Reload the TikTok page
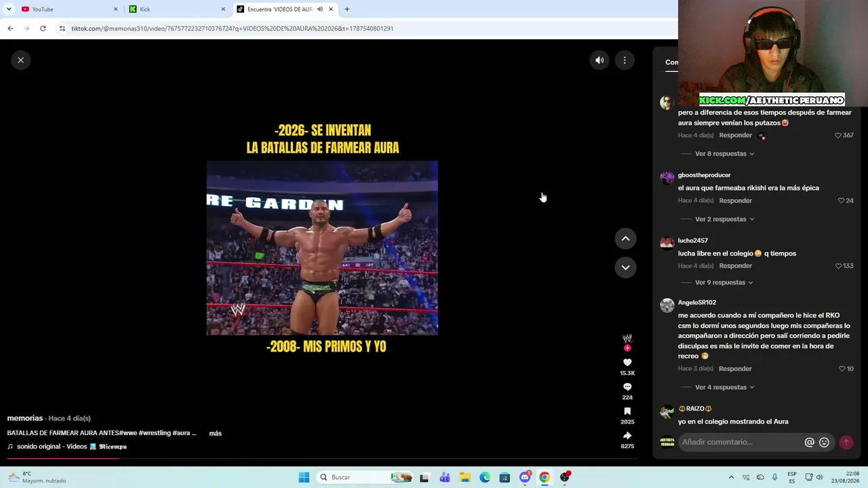This screenshot has width=868, height=488. [43, 28]
